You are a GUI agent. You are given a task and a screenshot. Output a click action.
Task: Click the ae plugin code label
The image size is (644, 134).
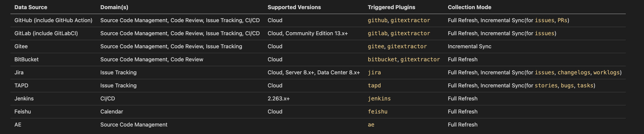371,125
